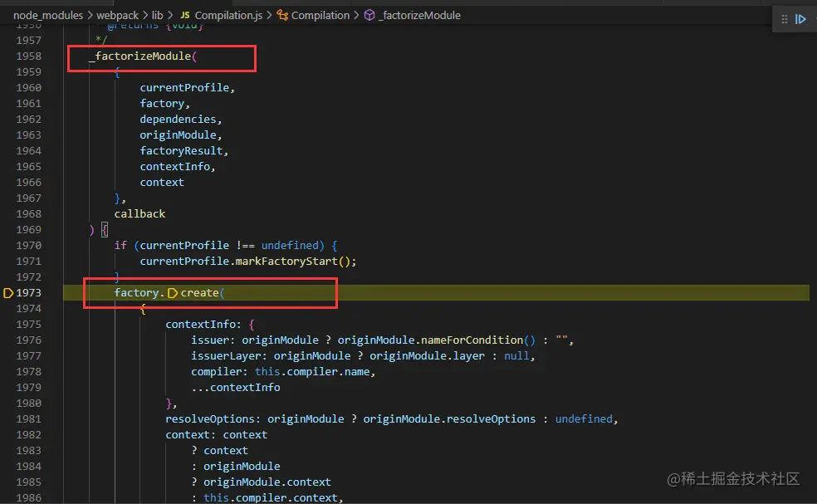Click resolveOptions key on line 1981
817x504 pixels.
pos(209,419)
